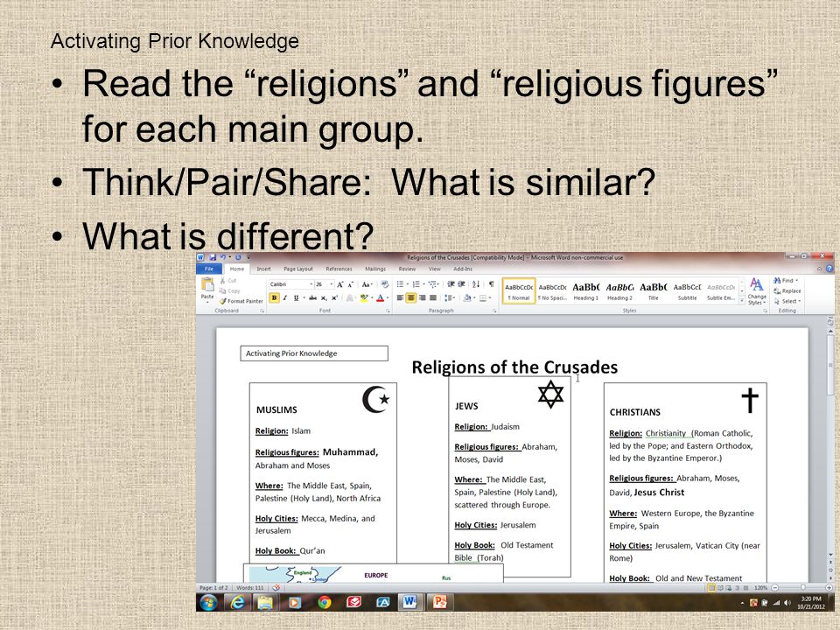
Task: Click the zoom in plus button
Action: pyautogui.click(x=829, y=588)
